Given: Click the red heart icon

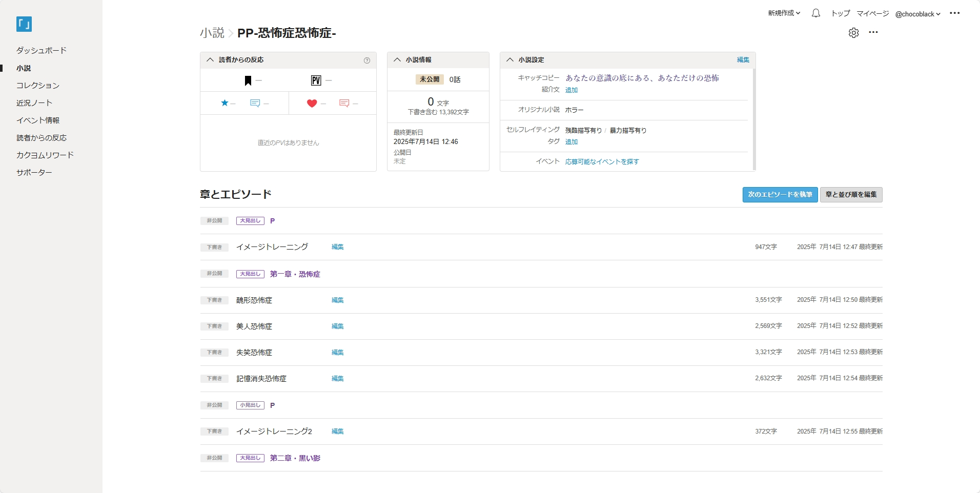Looking at the screenshot, I should (x=312, y=104).
